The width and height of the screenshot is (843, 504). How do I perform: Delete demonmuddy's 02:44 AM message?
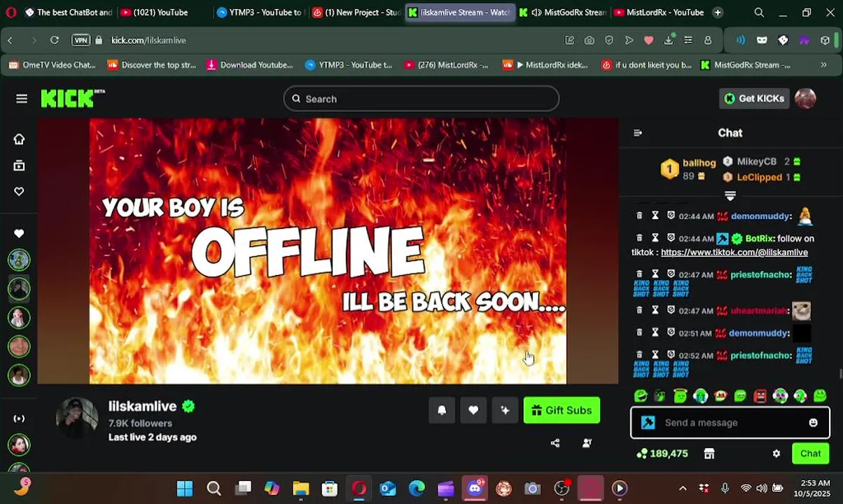click(639, 216)
